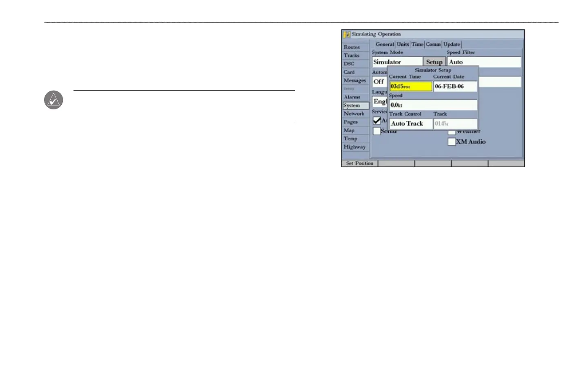Edit the Speed field 0.0kt
The image size is (588, 382).
pos(433,105)
